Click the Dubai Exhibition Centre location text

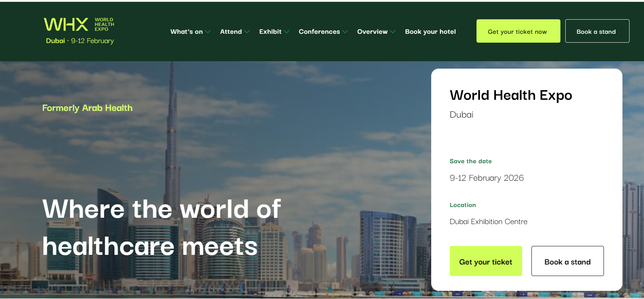pos(488,222)
